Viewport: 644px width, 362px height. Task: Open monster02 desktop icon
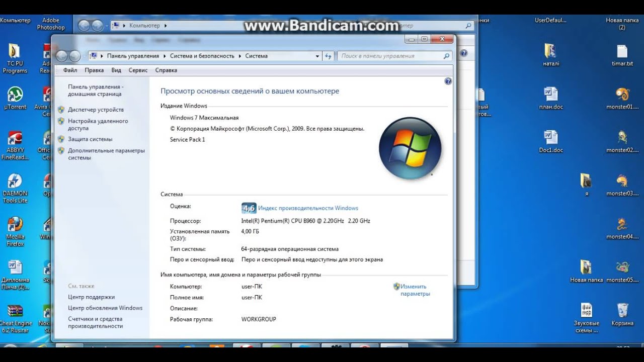pyautogui.click(x=622, y=141)
